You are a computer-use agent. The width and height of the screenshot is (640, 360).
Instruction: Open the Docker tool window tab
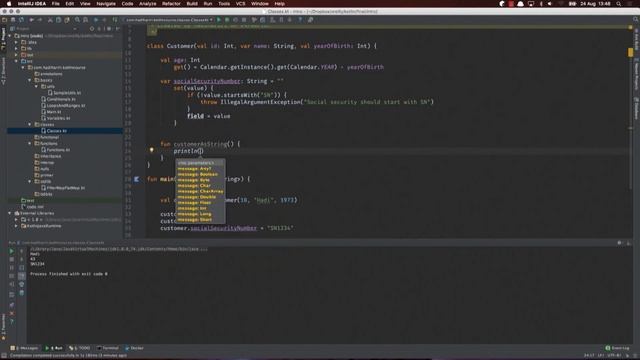134,348
